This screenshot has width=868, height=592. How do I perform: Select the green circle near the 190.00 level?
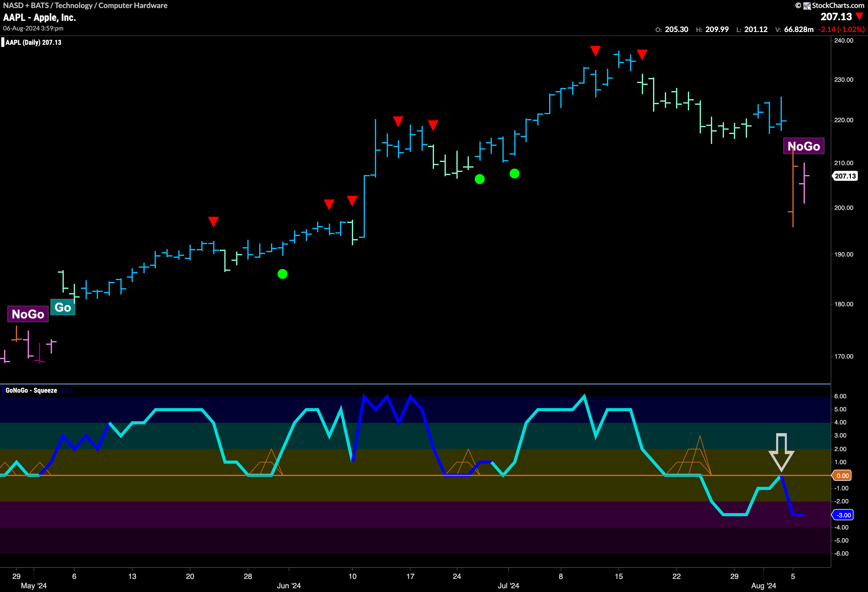282,274
